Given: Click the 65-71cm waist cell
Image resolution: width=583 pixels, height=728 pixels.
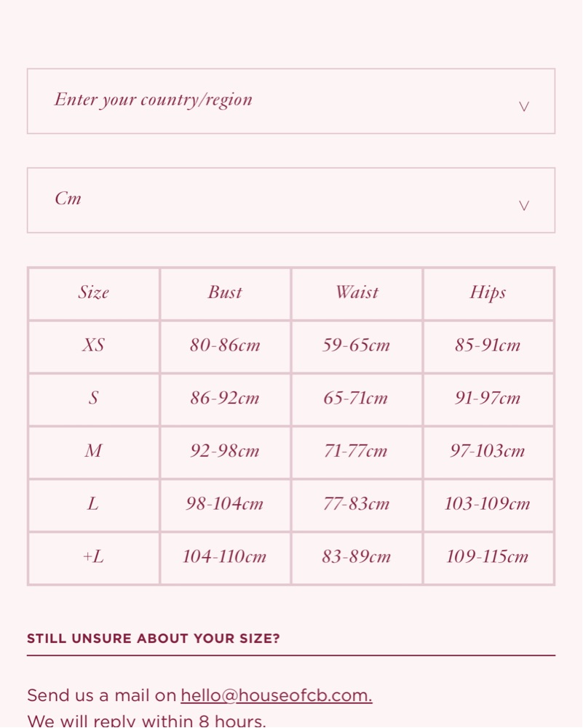Looking at the screenshot, I should click(357, 399).
